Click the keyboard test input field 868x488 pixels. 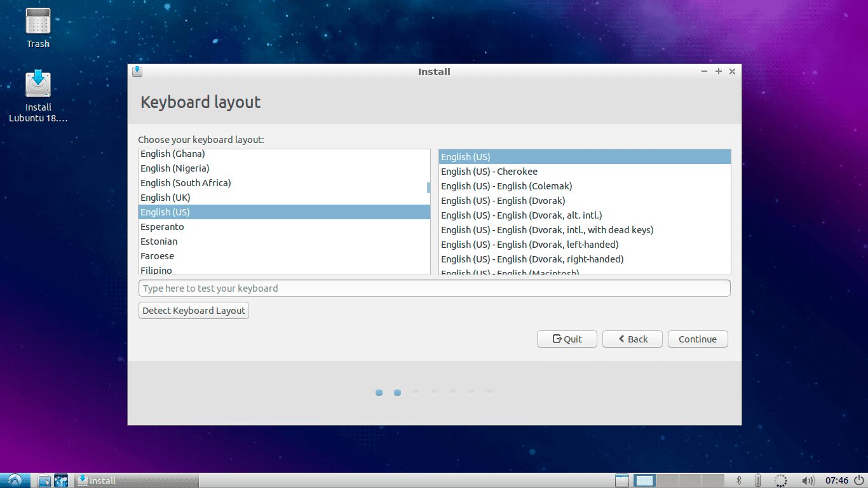(434, 288)
